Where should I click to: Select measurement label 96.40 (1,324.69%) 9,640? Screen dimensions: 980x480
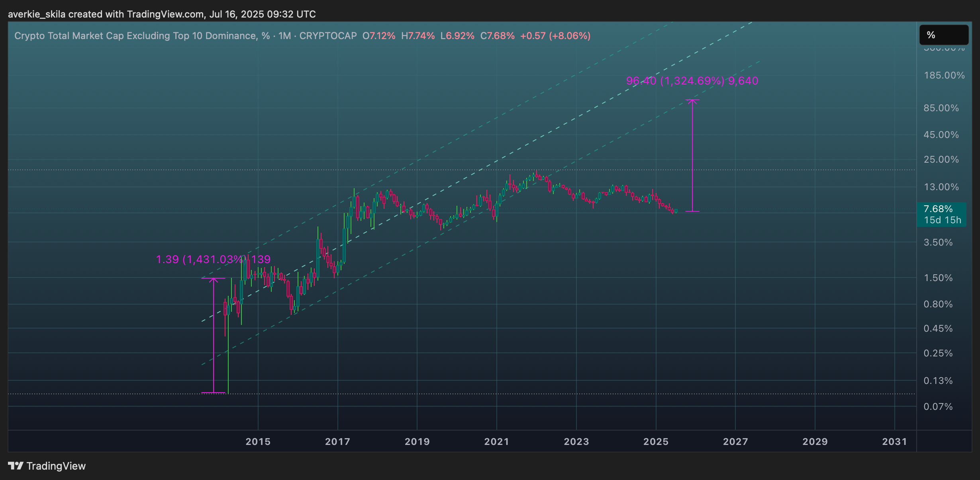692,81
